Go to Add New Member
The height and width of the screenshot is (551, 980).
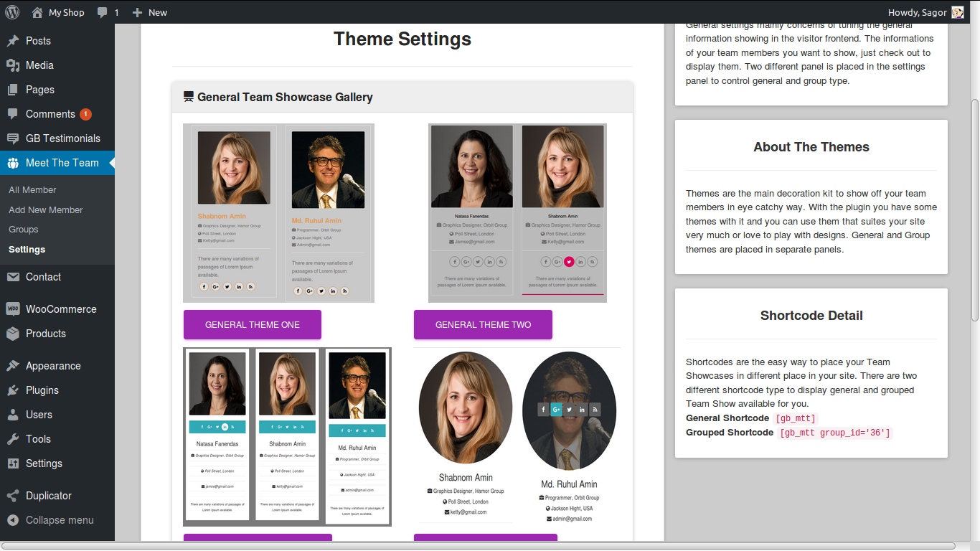(46, 210)
